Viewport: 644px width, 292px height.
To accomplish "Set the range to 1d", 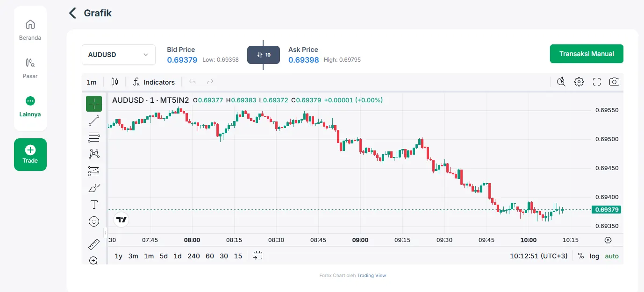I will click(x=178, y=256).
